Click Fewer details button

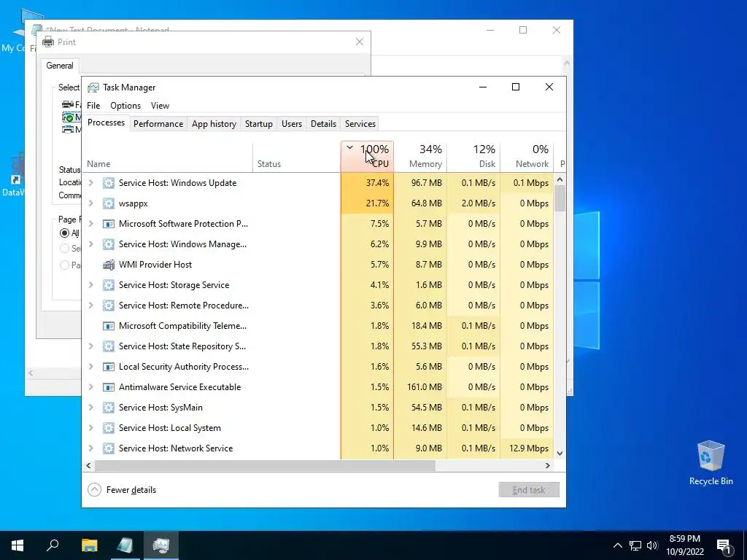pyautogui.click(x=122, y=490)
